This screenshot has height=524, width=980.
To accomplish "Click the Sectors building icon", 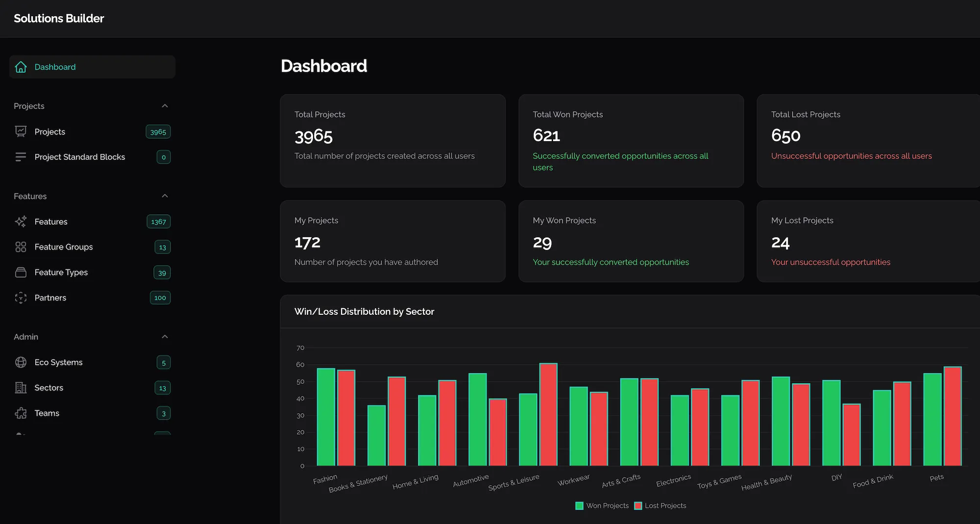I will (21, 387).
